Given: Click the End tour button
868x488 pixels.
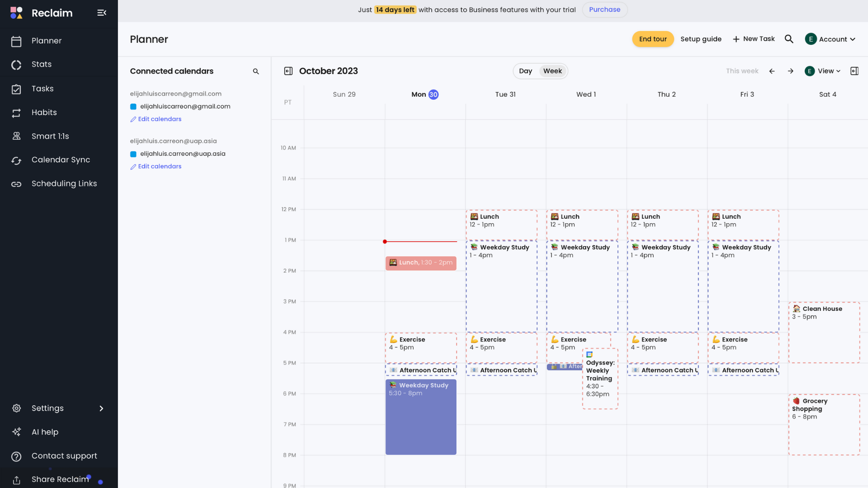Looking at the screenshot, I should point(652,39).
